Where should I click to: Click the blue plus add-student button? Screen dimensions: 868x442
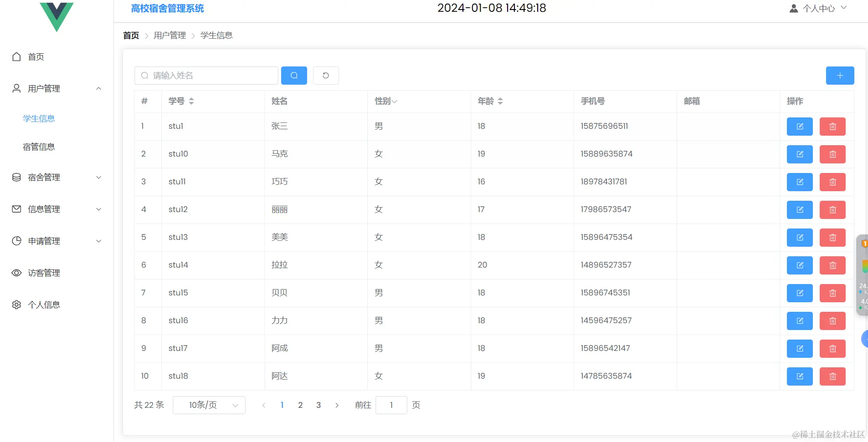coord(840,76)
